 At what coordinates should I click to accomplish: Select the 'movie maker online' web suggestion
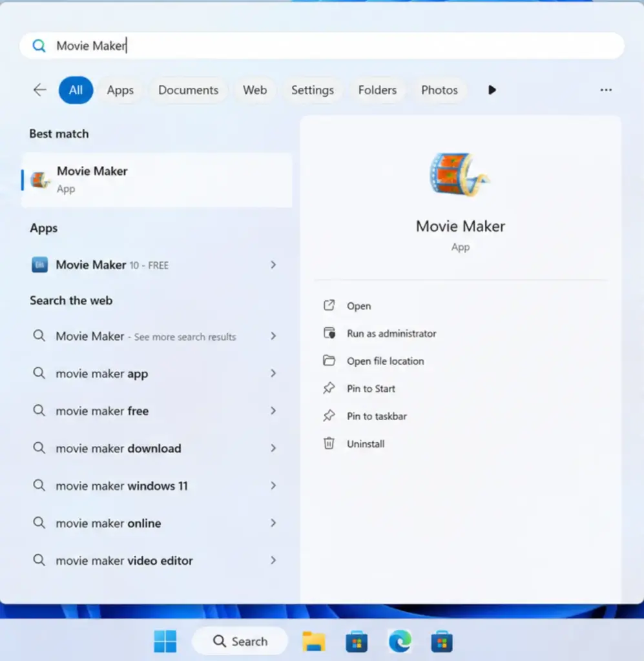pyautogui.click(x=155, y=523)
